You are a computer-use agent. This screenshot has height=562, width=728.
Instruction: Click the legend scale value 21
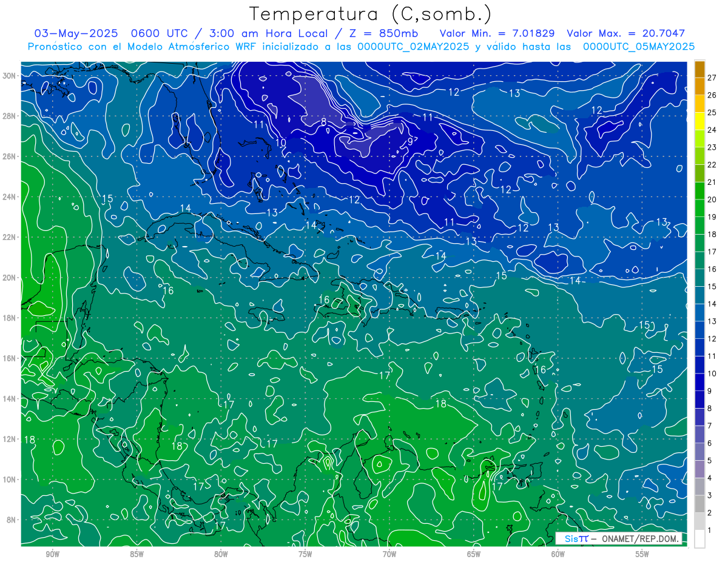coord(712,182)
